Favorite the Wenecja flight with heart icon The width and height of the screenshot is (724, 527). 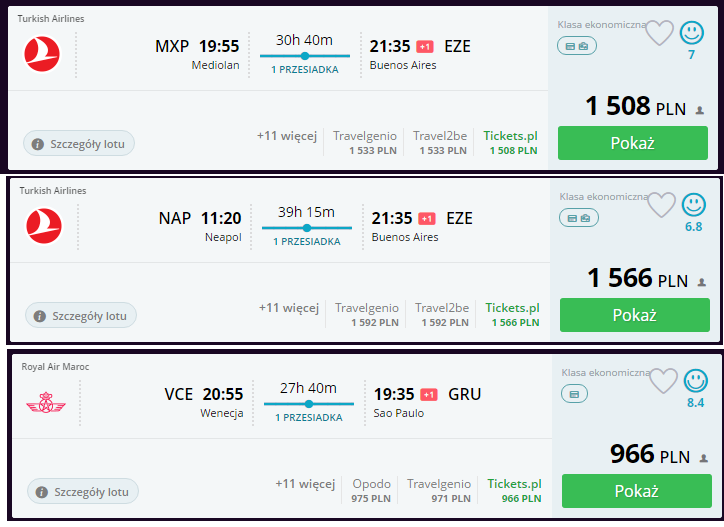point(663,381)
